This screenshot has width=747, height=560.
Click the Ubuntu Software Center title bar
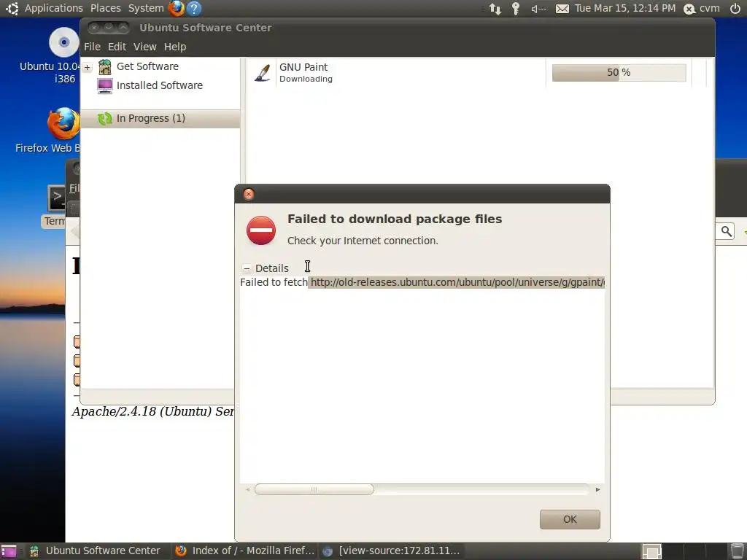coord(398,28)
